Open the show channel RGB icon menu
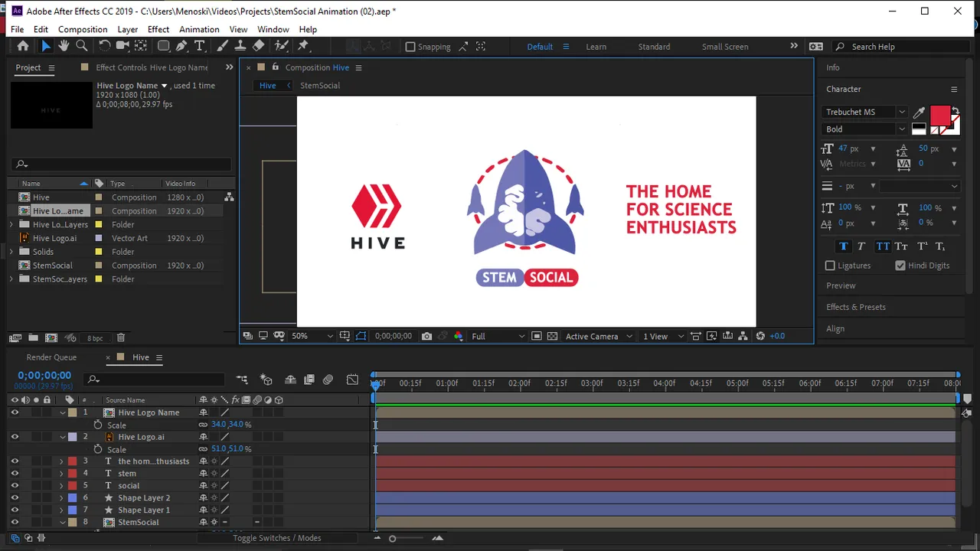This screenshot has height=551, width=980. pos(458,336)
